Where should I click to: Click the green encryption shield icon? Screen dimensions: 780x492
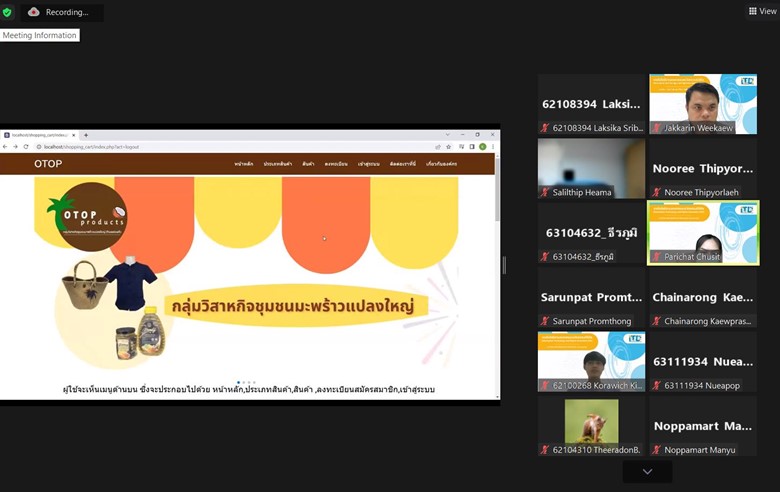coord(7,12)
